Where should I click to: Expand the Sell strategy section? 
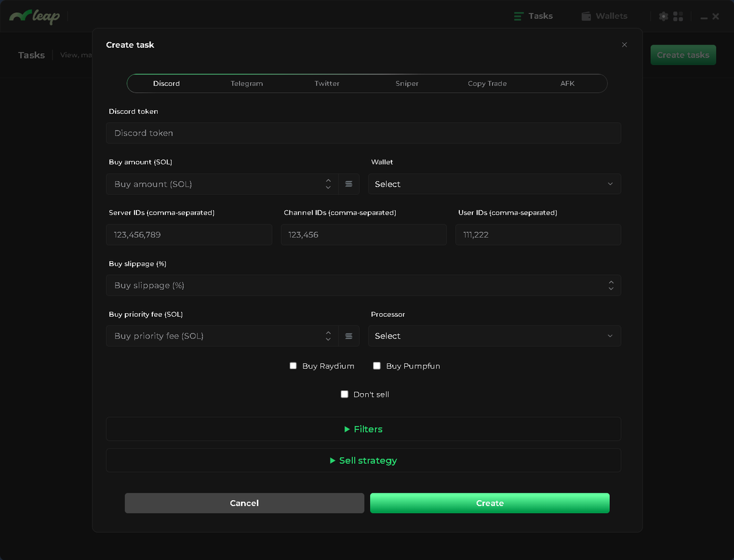click(363, 460)
